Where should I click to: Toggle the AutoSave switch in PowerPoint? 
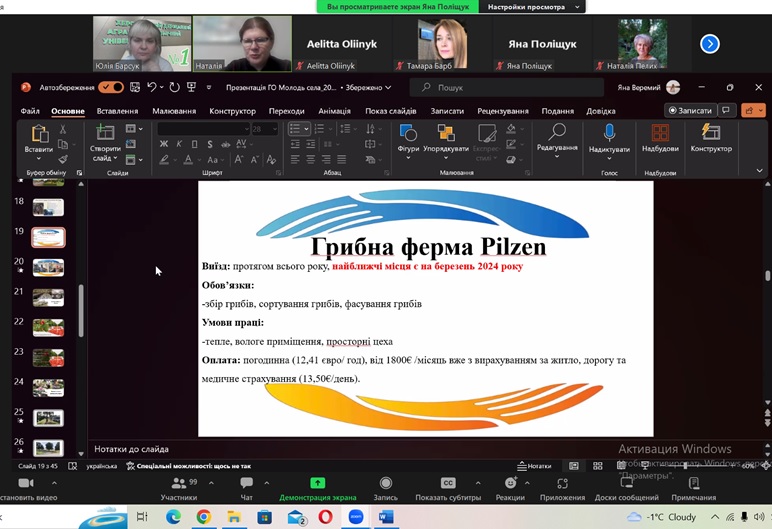pyautogui.click(x=111, y=87)
